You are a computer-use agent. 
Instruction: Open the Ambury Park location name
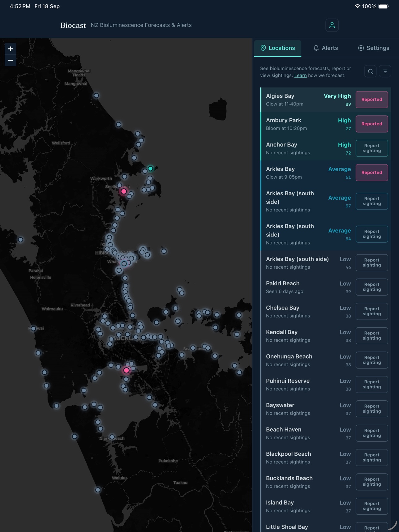click(x=284, y=120)
